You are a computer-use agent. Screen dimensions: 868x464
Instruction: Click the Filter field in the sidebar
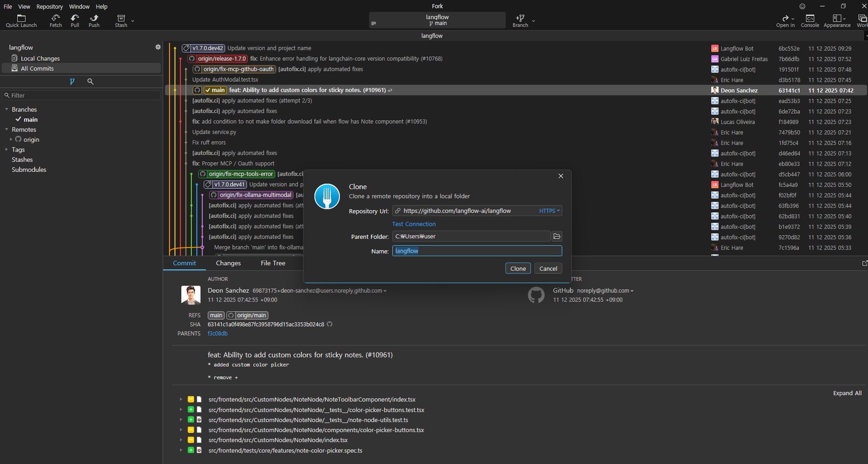82,95
